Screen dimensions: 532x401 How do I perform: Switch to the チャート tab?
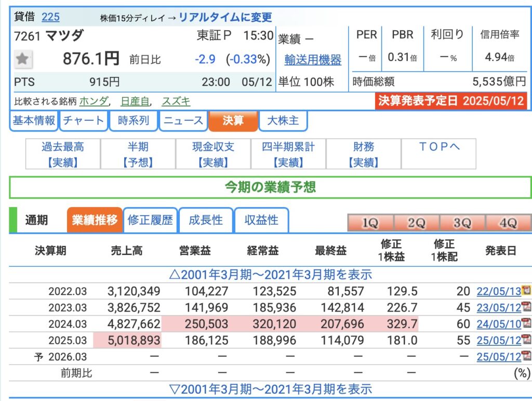(x=84, y=121)
